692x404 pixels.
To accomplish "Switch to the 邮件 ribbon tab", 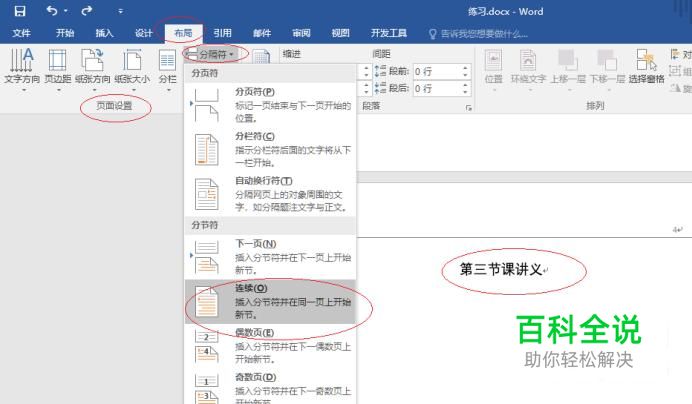I will pos(262,33).
